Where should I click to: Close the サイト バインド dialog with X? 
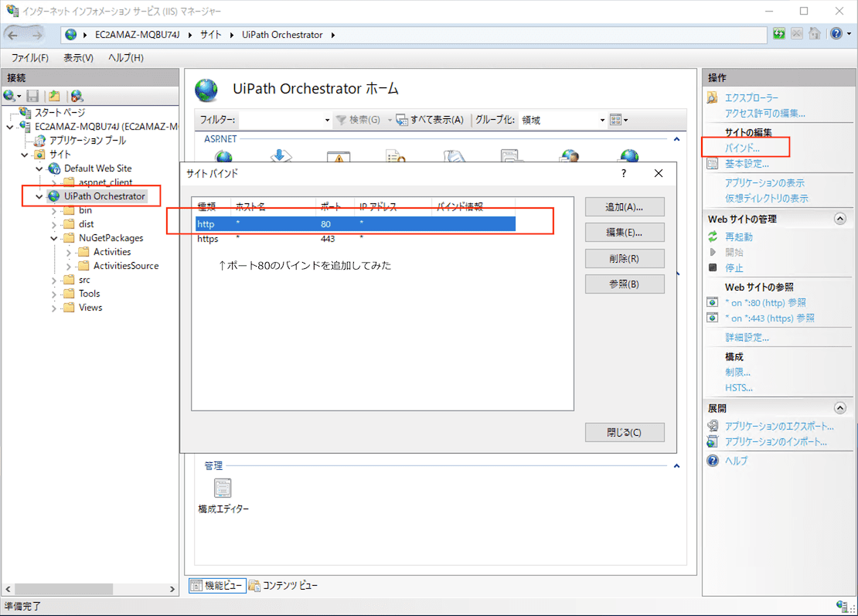659,173
